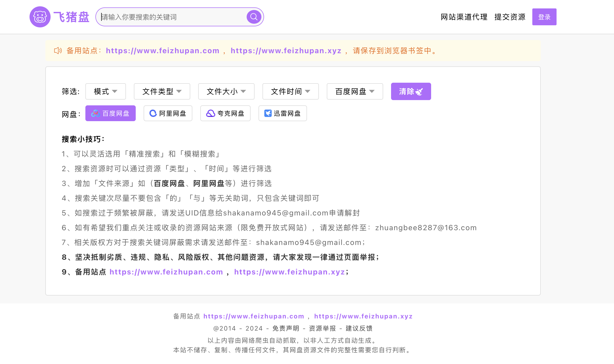Open the 文件时间 filter dropdown
Screen dimensions: 614x364
coord(290,91)
